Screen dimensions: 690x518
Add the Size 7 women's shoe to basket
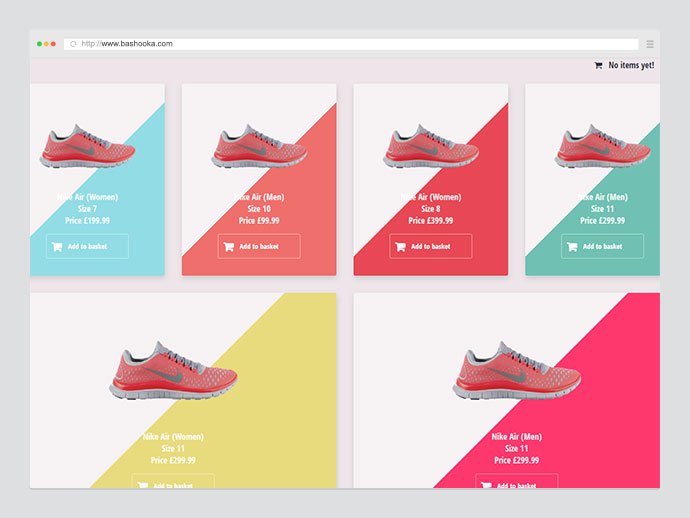coord(88,246)
